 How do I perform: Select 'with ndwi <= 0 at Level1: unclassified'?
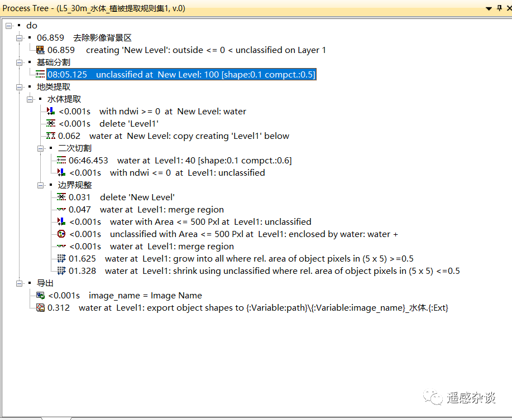click(x=167, y=172)
